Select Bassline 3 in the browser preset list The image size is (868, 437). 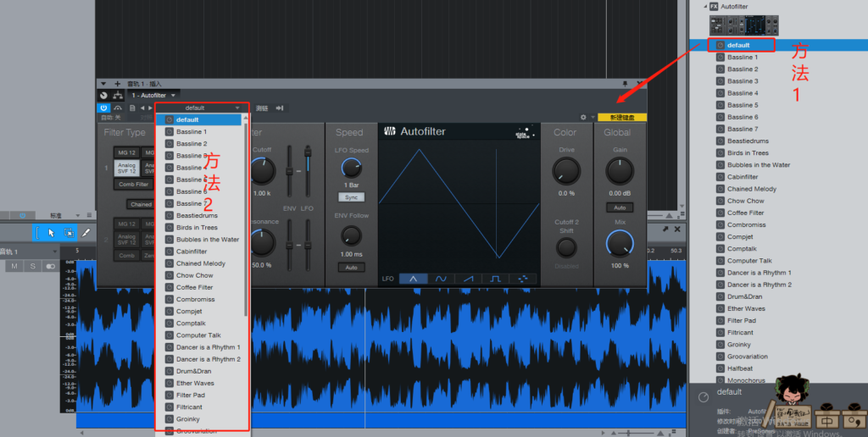click(743, 81)
